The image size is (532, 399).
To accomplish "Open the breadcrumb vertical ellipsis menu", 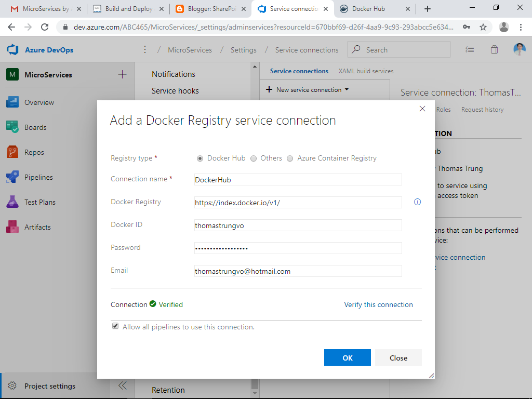I will 144,50.
